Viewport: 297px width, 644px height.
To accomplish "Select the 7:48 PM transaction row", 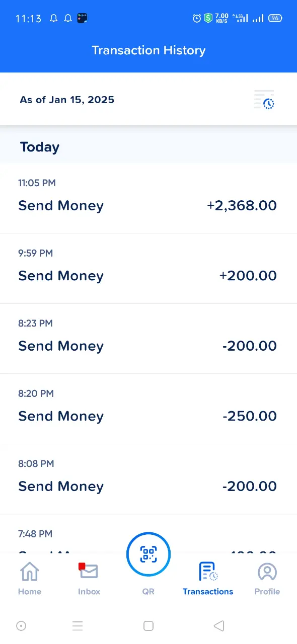I will click(148, 533).
